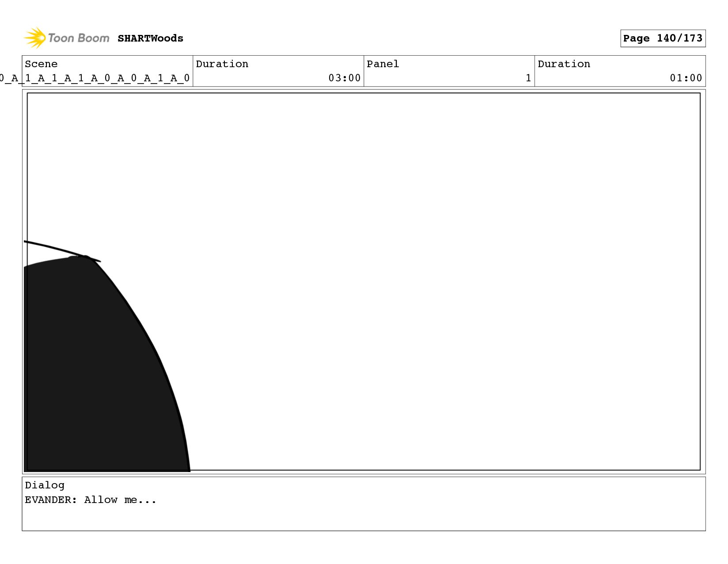728x564 pixels.
Task: Select the Scene header label
Action: [x=41, y=64]
